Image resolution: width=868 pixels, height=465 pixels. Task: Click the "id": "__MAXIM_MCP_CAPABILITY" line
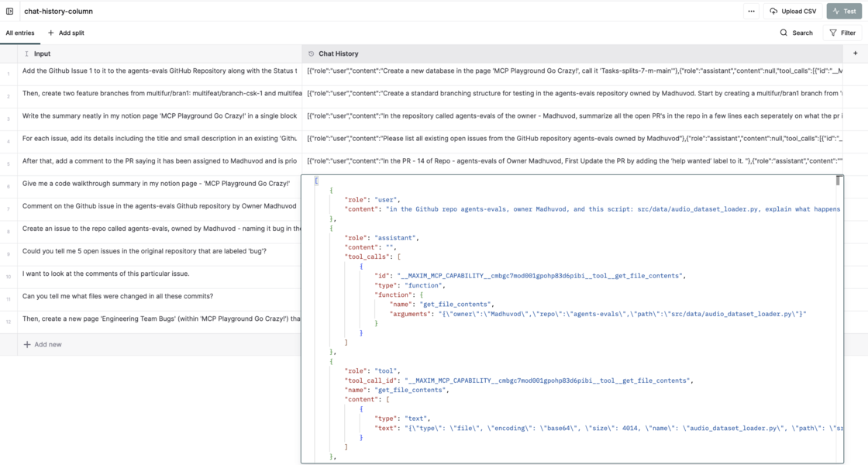tap(530, 276)
